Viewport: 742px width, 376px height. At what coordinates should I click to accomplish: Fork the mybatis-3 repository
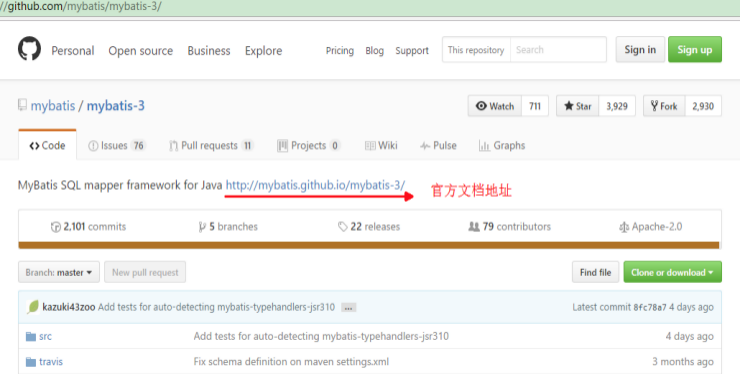(664, 106)
